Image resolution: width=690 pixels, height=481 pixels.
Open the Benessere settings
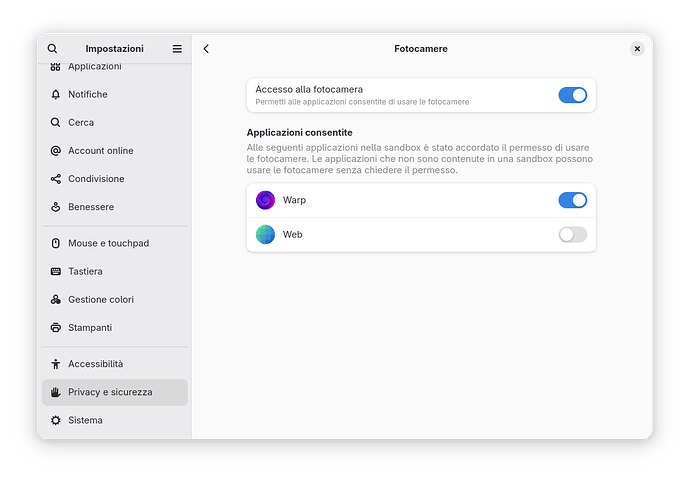(91, 207)
